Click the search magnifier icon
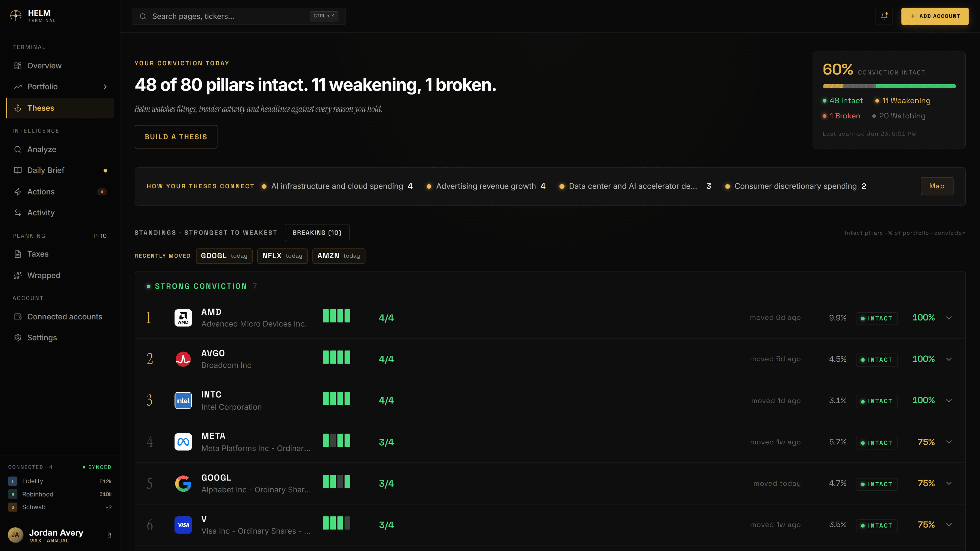 coord(143,16)
